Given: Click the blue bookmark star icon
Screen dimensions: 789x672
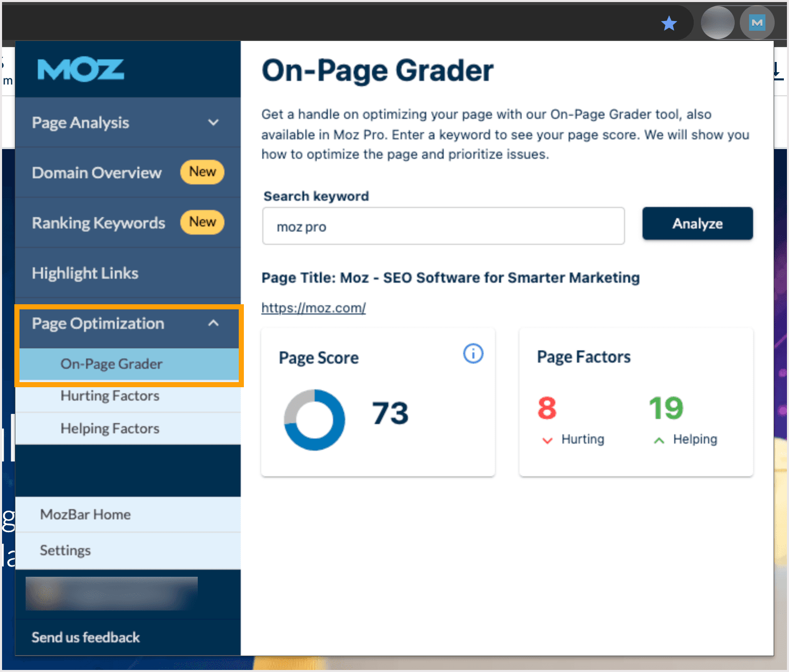Looking at the screenshot, I should point(669,23).
